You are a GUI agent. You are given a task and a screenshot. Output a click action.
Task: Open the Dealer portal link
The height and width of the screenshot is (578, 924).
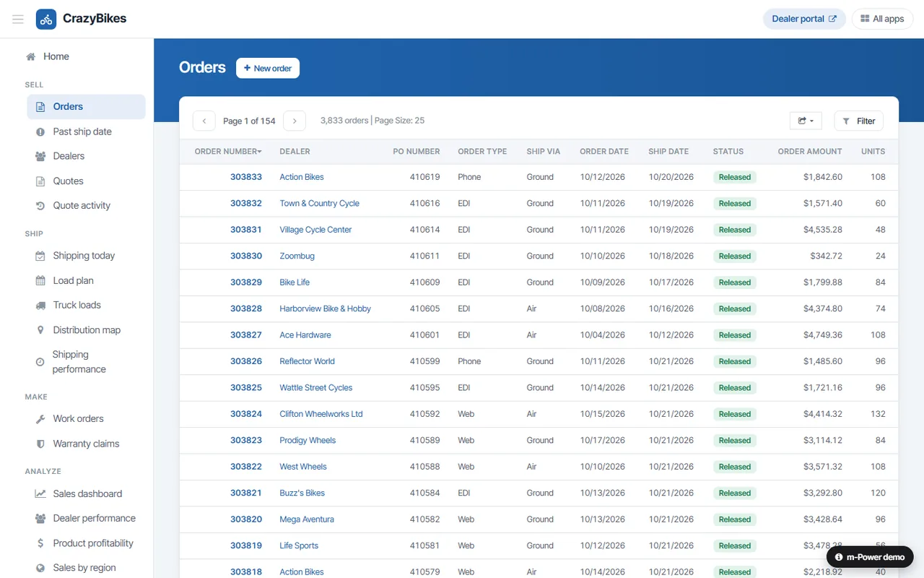pos(804,19)
